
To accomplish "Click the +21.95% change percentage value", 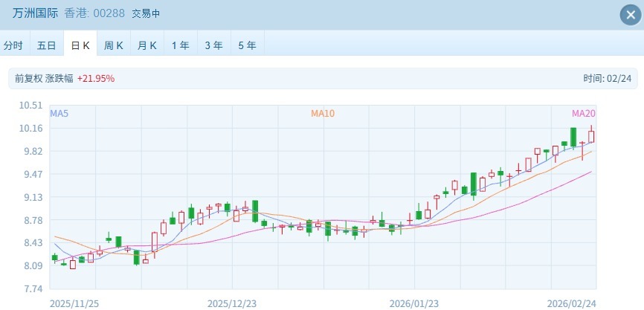I will coord(96,78).
